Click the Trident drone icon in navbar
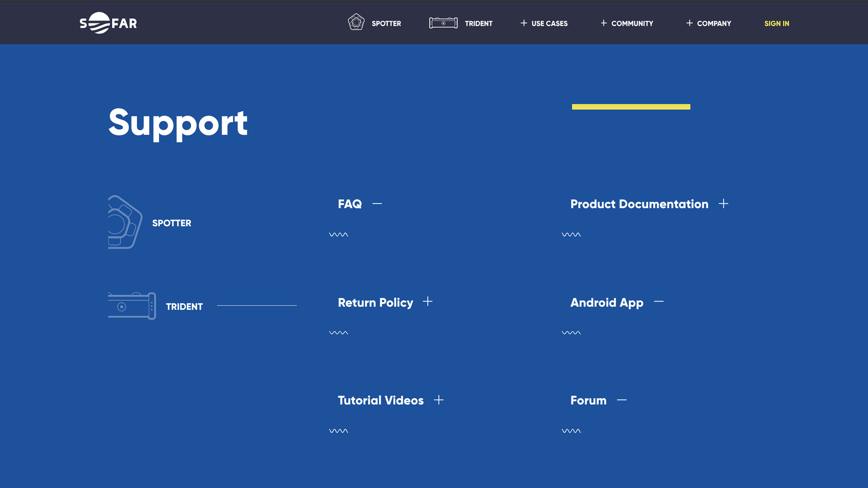 (x=443, y=23)
